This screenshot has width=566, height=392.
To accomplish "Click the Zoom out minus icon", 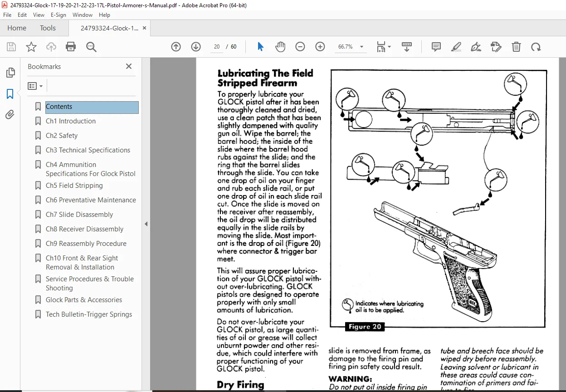I will [x=300, y=47].
